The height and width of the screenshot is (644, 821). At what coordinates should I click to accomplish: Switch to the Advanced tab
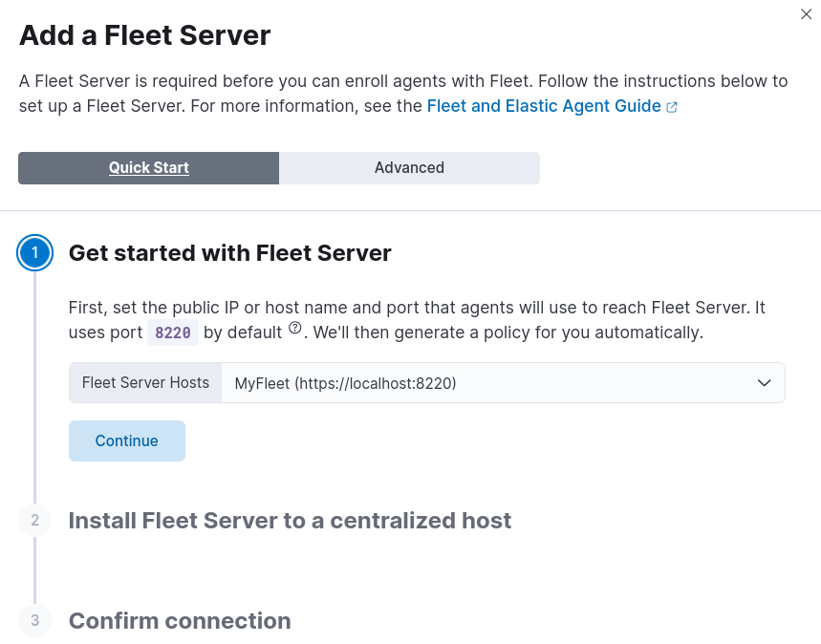[409, 167]
